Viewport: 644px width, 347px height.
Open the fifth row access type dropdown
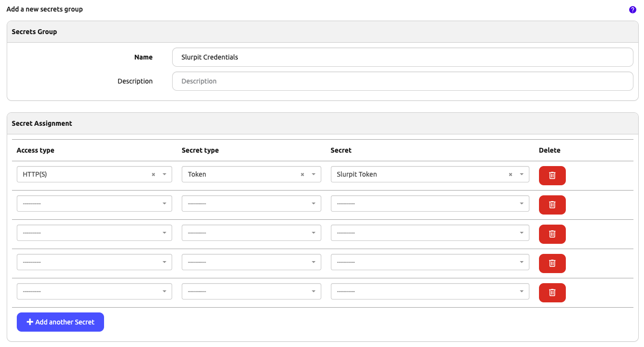(x=94, y=291)
